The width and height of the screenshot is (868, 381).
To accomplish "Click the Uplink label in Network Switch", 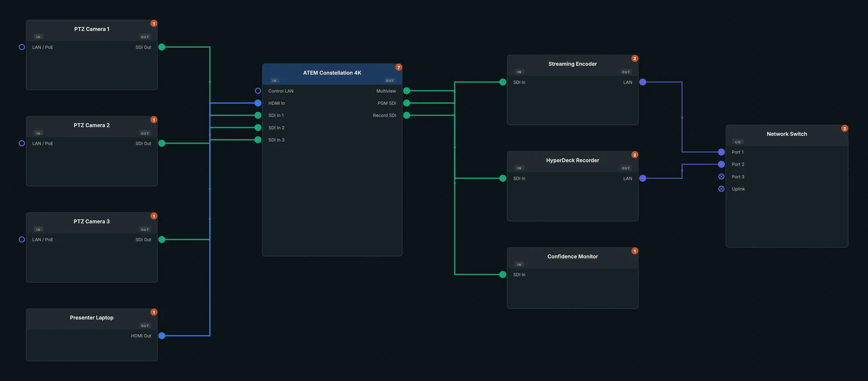I will coord(738,189).
